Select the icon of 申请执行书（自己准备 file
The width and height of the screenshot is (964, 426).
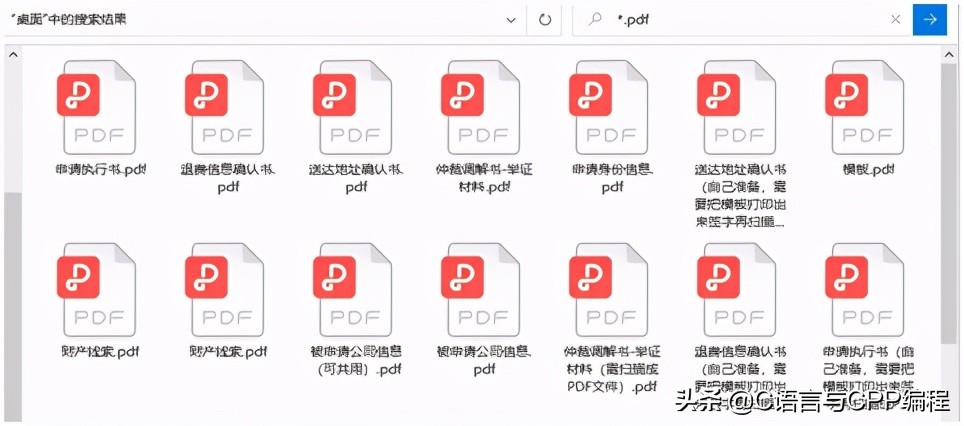pos(864,290)
